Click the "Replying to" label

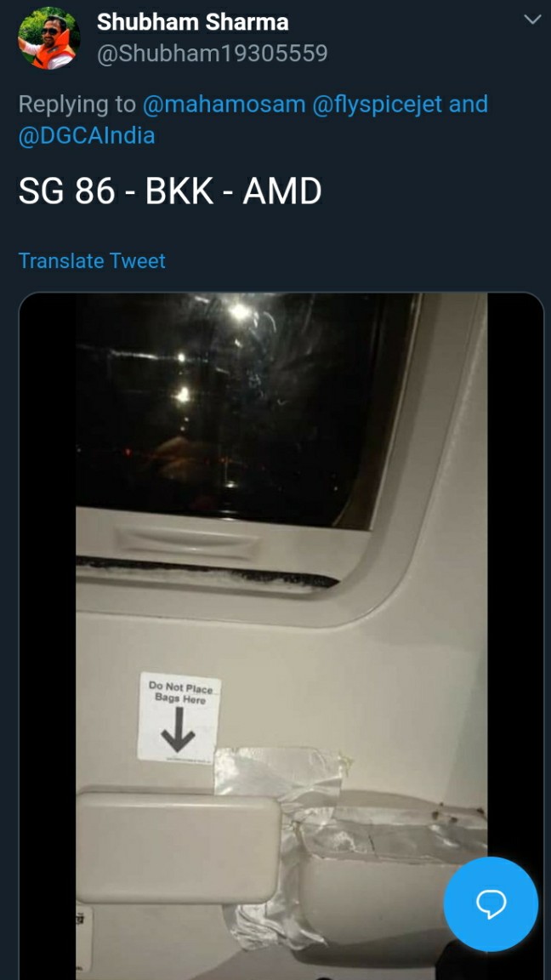click(77, 104)
